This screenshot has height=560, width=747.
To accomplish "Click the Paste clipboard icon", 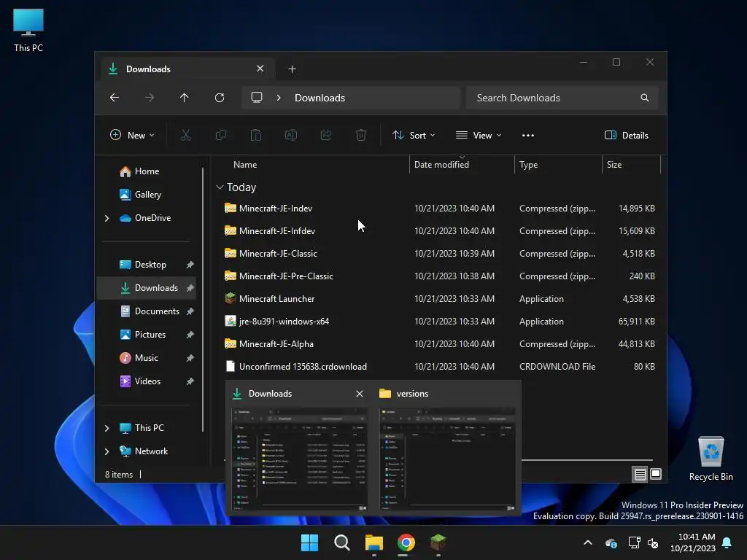I will click(256, 135).
